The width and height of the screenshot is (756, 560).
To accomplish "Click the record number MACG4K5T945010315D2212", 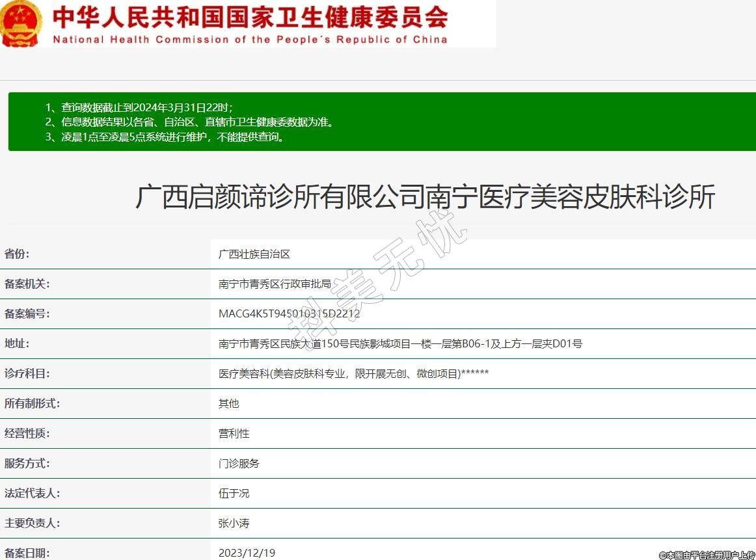I will (x=289, y=314).
